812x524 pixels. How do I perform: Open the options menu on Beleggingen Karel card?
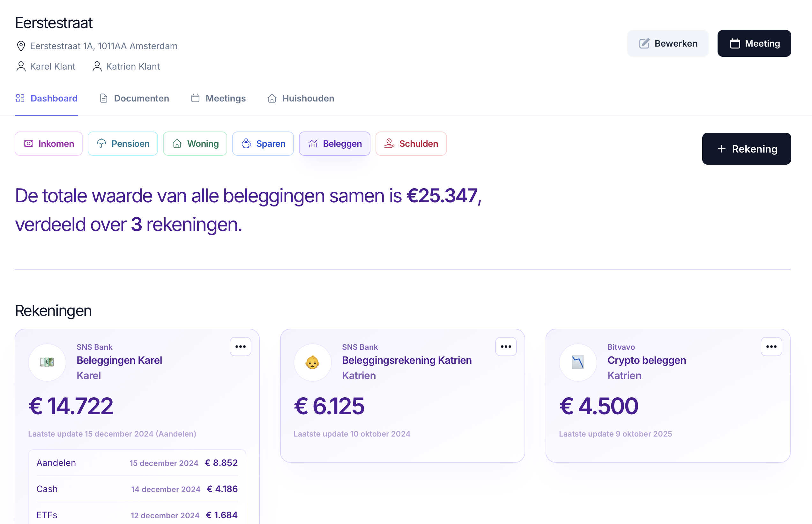point(241,346)
